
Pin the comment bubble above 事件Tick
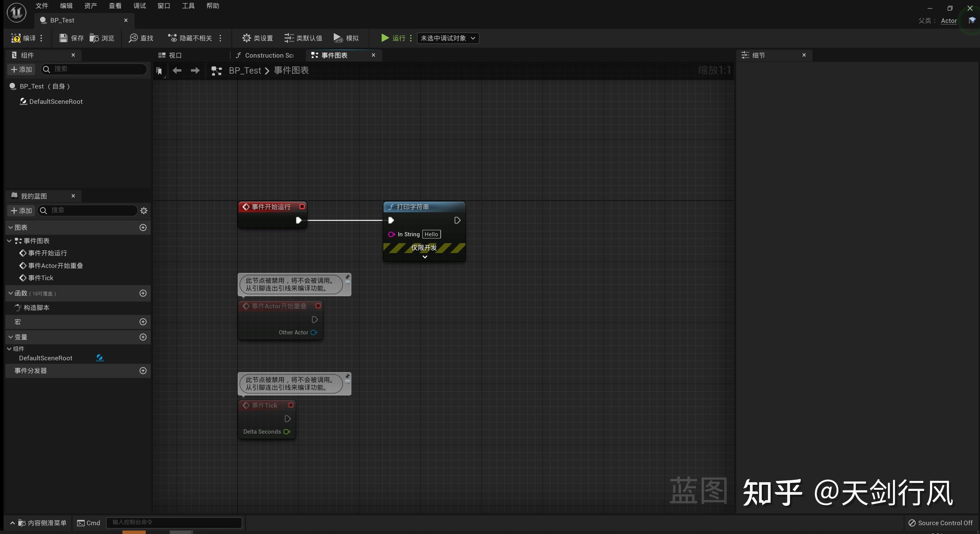[348, 376]
